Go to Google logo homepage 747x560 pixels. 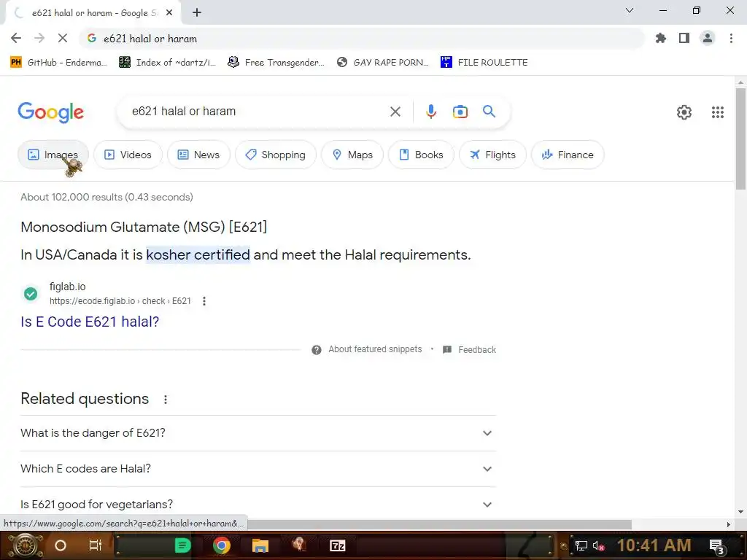point(50,112)
